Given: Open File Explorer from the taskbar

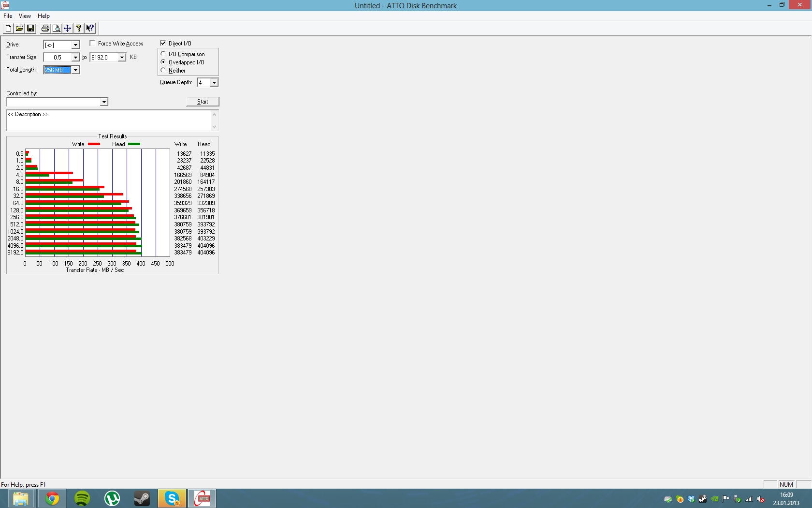Looking at the screenshot, I should tap(20, 498).
